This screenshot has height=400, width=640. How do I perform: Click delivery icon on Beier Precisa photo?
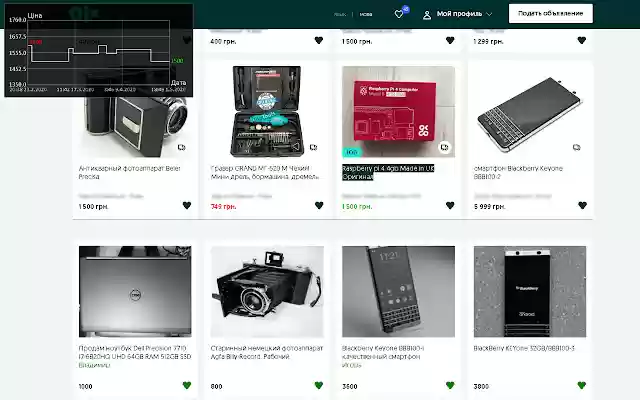181,147
